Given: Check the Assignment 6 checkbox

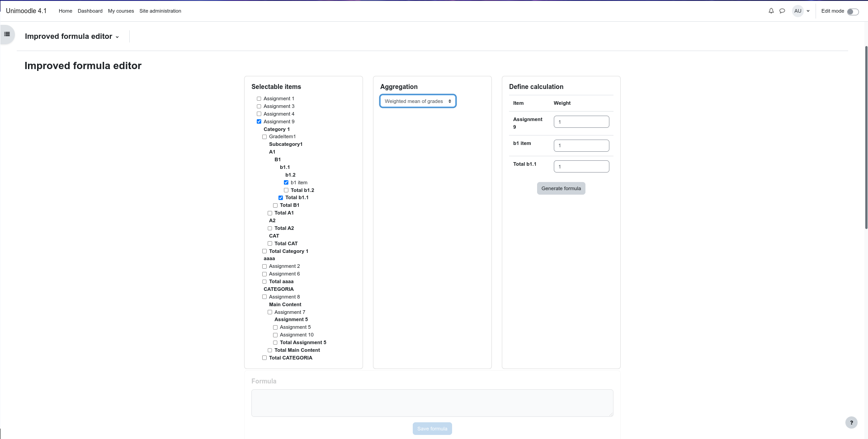Looking at the screenshot, I should point(264,274).
